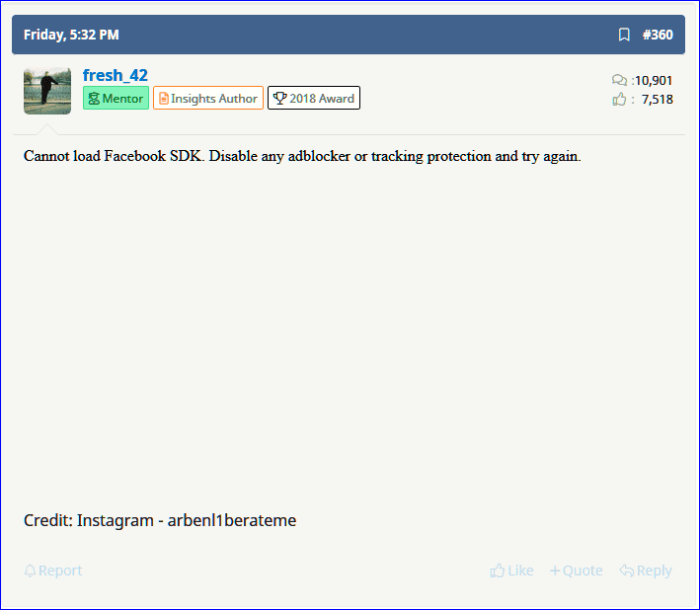Like fresh_42's post
The width and height of the screenshot is (700, 610).
tap(511, 571)
